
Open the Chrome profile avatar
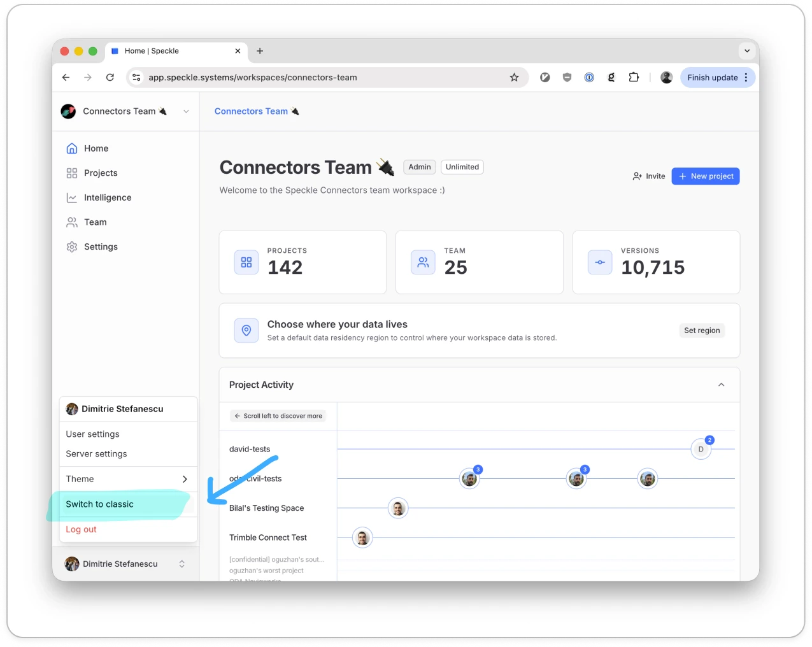(x=667, y=78)
